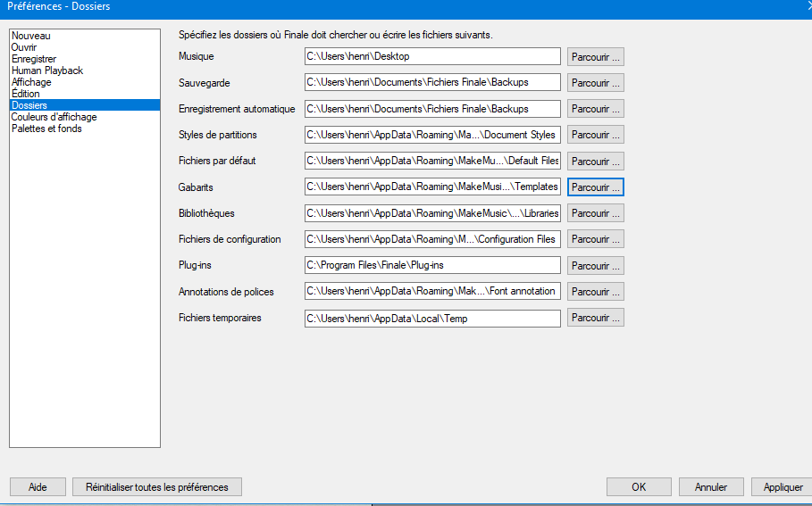This screenshot has width=812, height=506.
Task: Click the Annotations de polices path field
Action: (x=432, y=292)
